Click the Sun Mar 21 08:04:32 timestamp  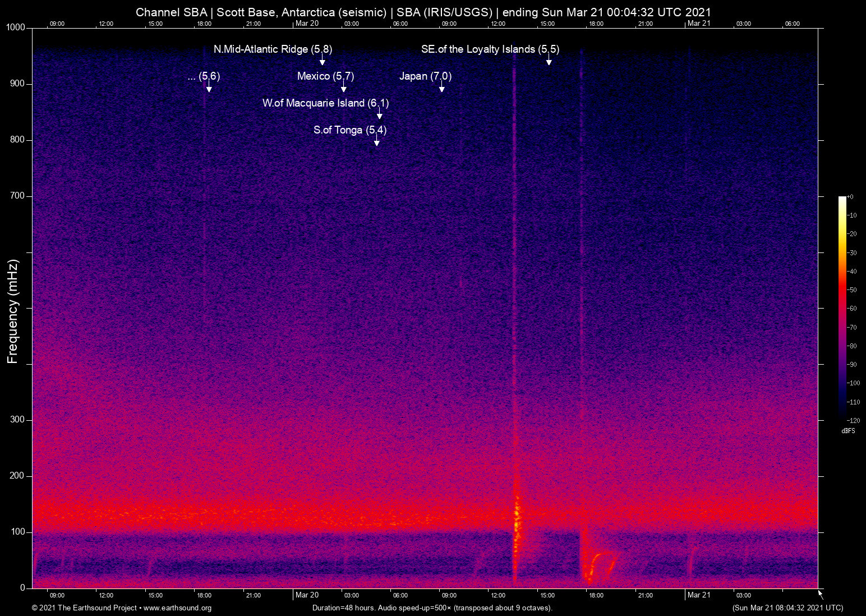(x=787, y=608)
